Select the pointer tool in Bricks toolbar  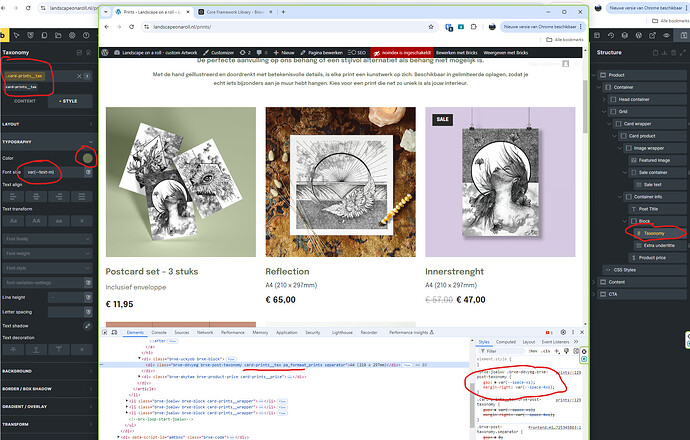pos(17,35)
